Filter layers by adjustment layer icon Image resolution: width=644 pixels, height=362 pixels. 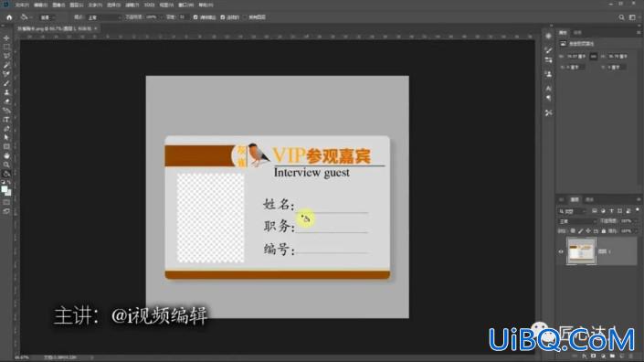click(603, 211)
